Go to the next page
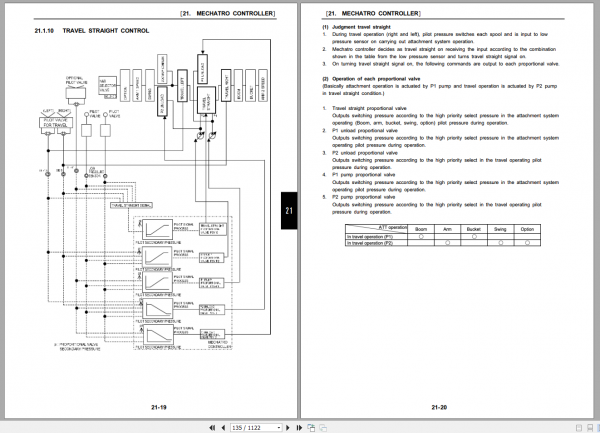 pyautogui.click(x=288, y=428)
